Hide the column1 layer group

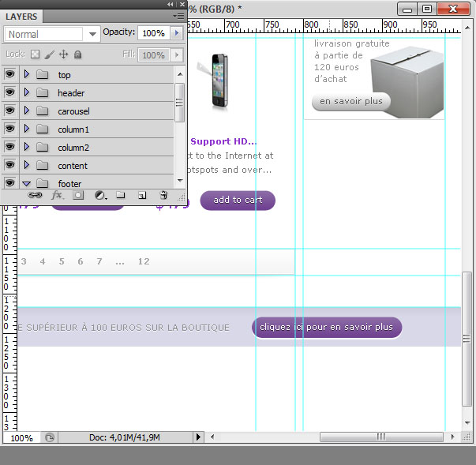coord(9,129)
